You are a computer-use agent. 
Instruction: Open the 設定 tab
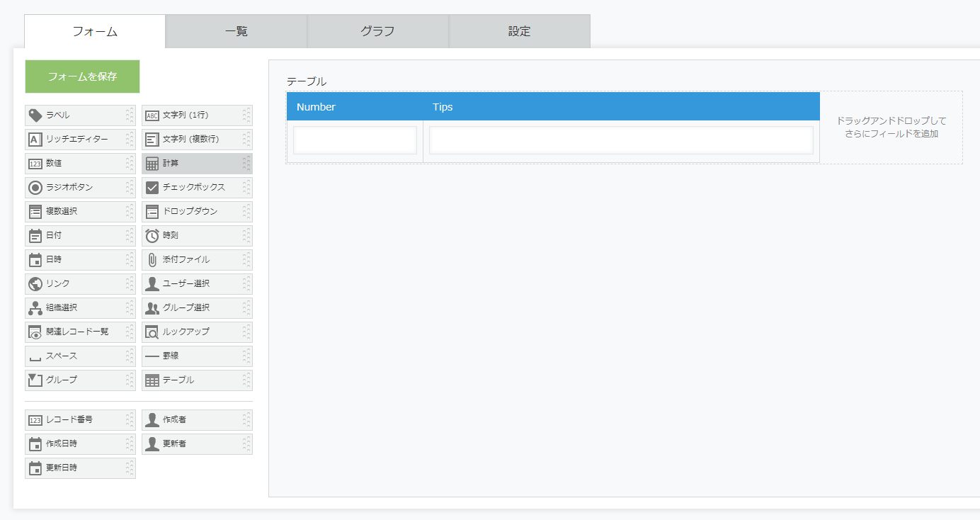click(x=519, y=31)
